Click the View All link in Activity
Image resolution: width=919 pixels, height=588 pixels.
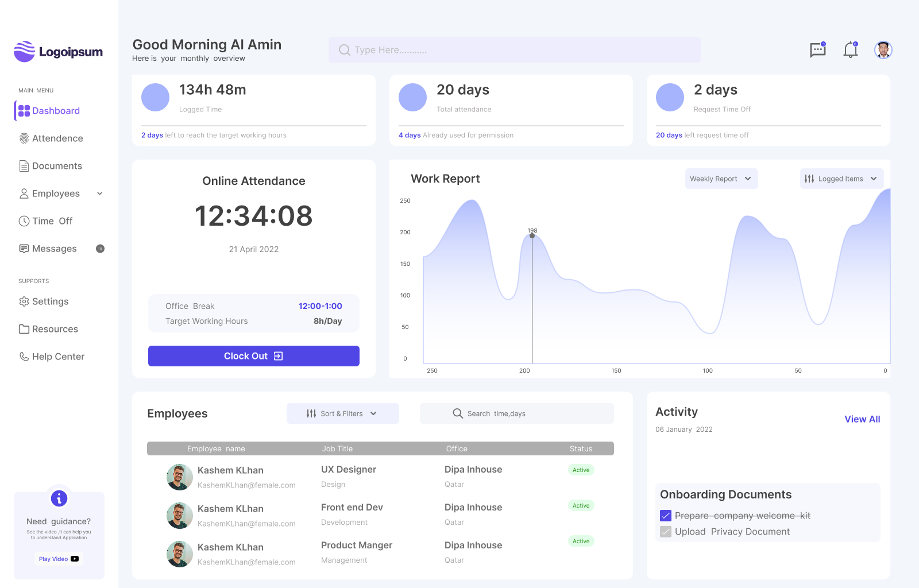pyautogui.click(x=862, y=419)
